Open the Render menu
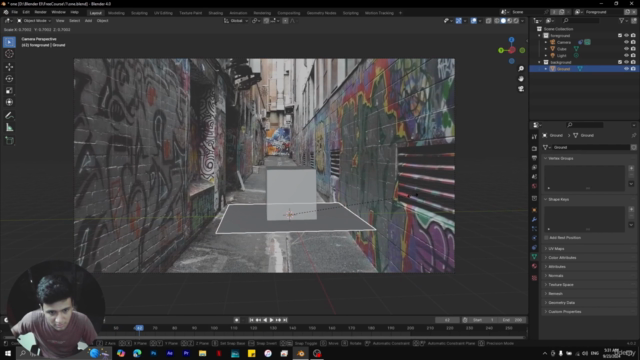The image size is (640, 360). (40, 12)
